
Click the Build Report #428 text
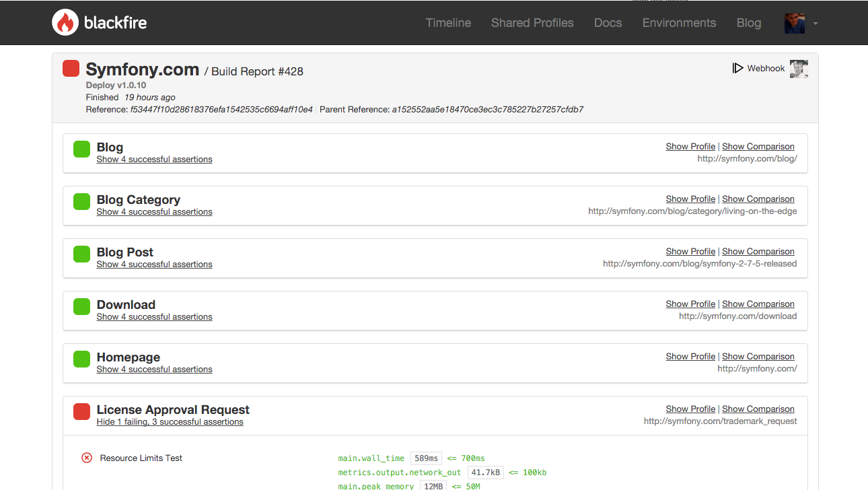[257, 71]
